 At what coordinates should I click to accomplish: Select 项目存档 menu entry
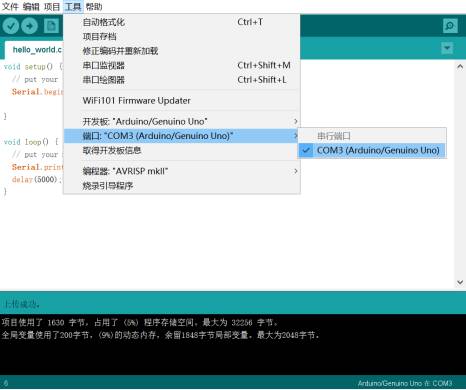coord(182,37)
